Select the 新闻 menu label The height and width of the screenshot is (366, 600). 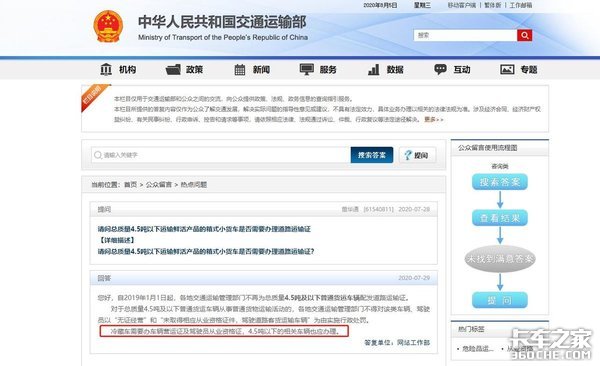coord(261,70)
